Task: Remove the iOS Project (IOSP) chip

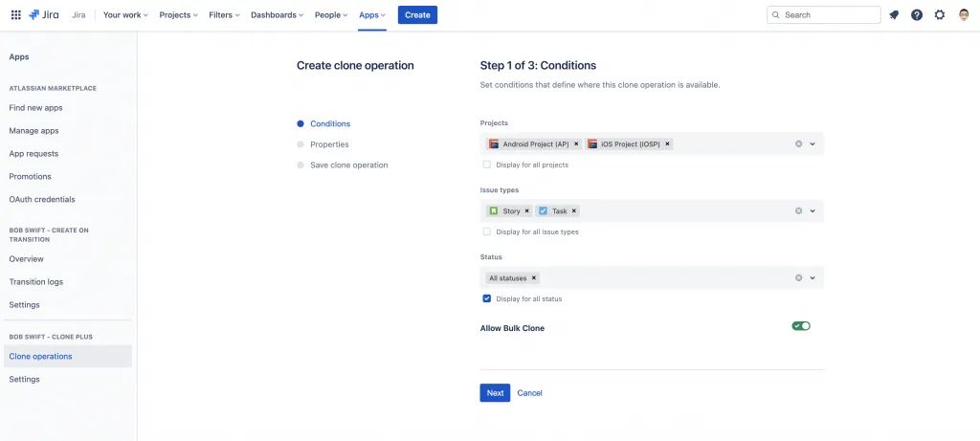Action: (x=667, y=144)
